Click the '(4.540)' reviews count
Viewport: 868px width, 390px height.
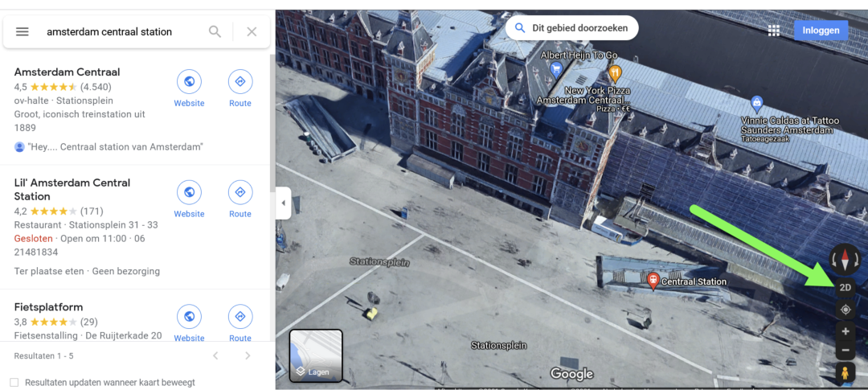96,86
